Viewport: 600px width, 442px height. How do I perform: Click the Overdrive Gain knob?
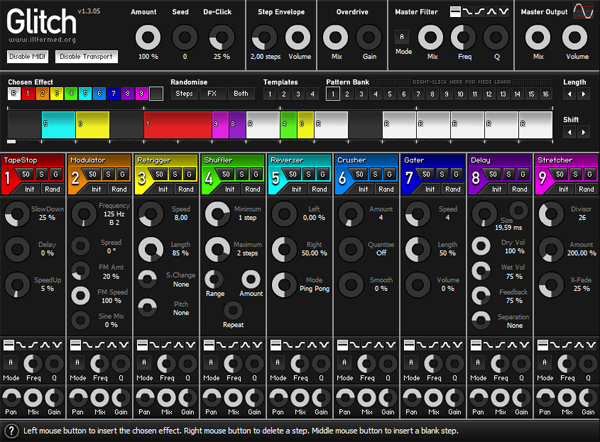(x=368, y=38)
